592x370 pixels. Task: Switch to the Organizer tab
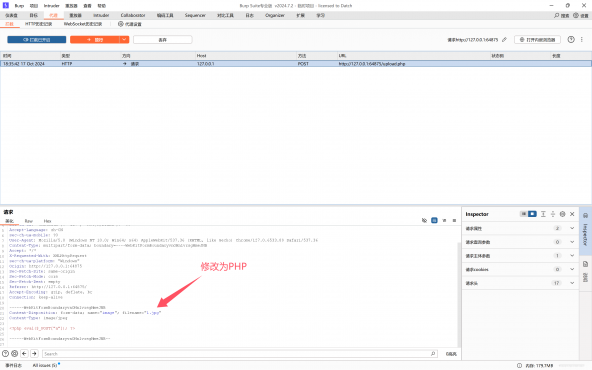coord(275,15)
